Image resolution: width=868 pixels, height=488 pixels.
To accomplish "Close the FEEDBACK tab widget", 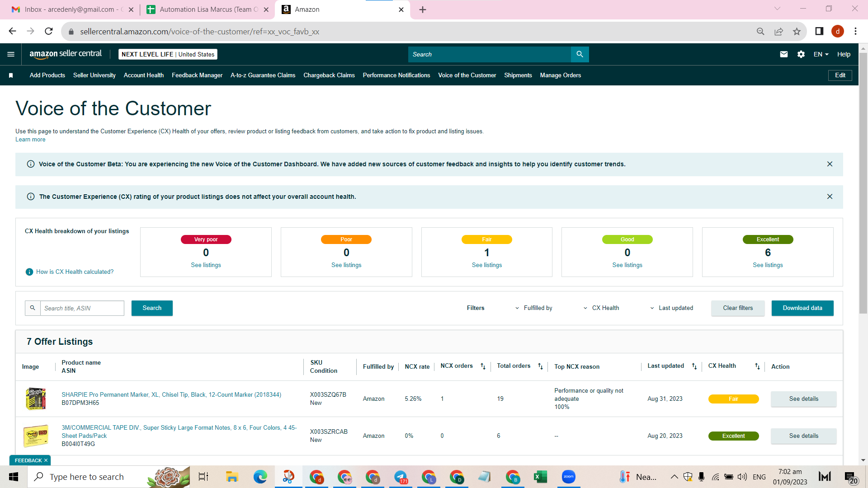I will click(46, 460).
